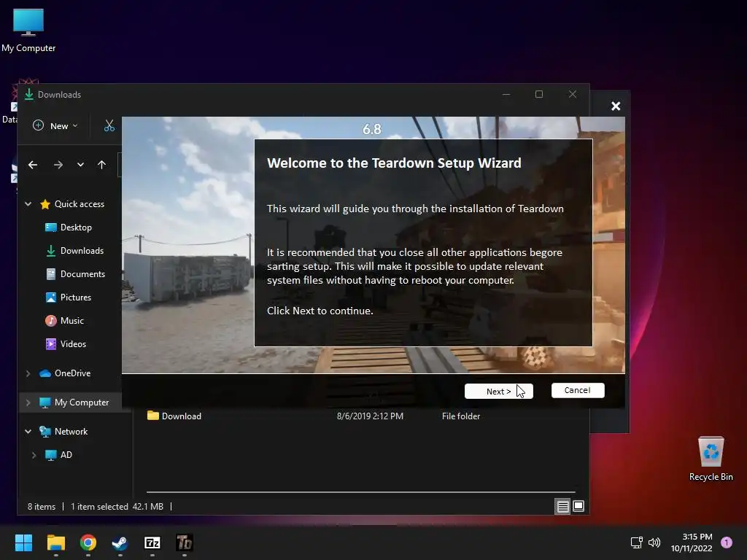Open the Recycle Bin desktop icon
Viewport: 747px width, 560px height.
click(x=711, y=459)
